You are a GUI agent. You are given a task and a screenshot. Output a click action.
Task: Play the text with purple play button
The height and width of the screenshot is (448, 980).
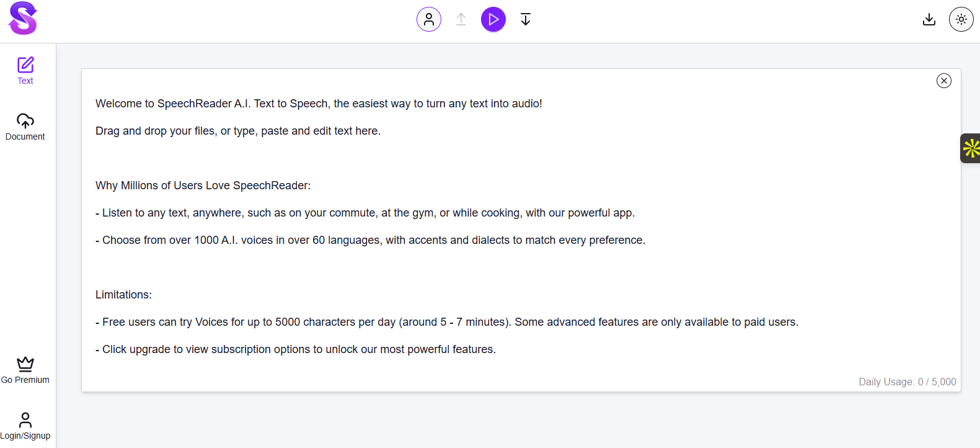point(493,19)
